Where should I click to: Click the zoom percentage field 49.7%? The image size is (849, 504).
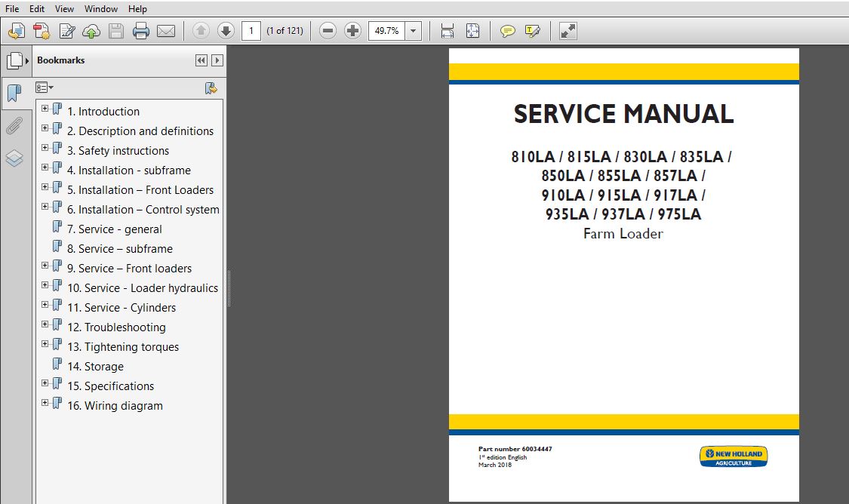[x=386, y=31]
